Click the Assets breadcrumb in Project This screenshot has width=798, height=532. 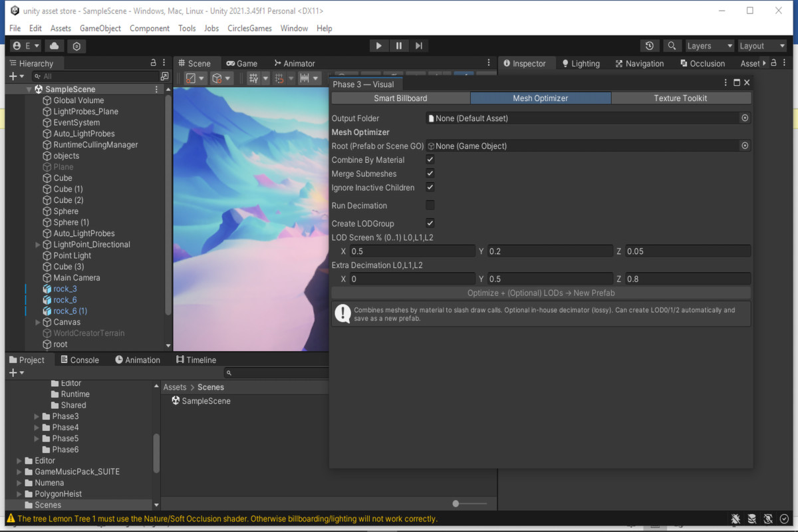175,387
